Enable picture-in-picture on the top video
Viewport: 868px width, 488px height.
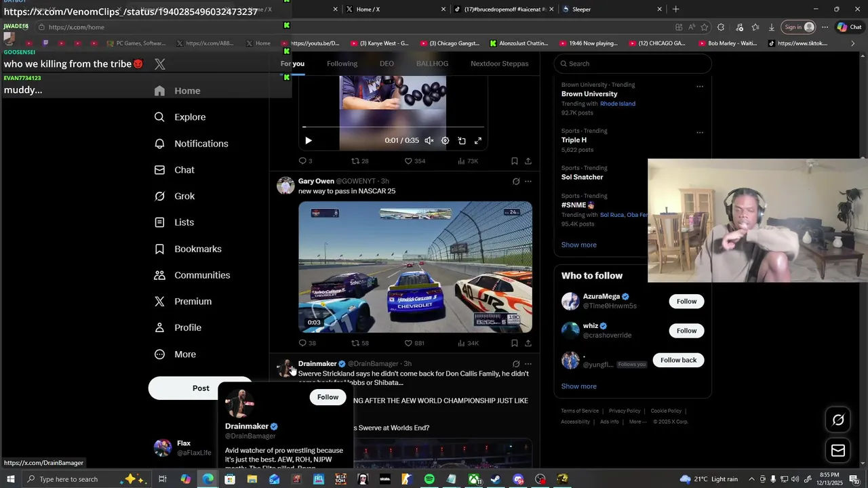pyautogui.click(x=462, y=140)
